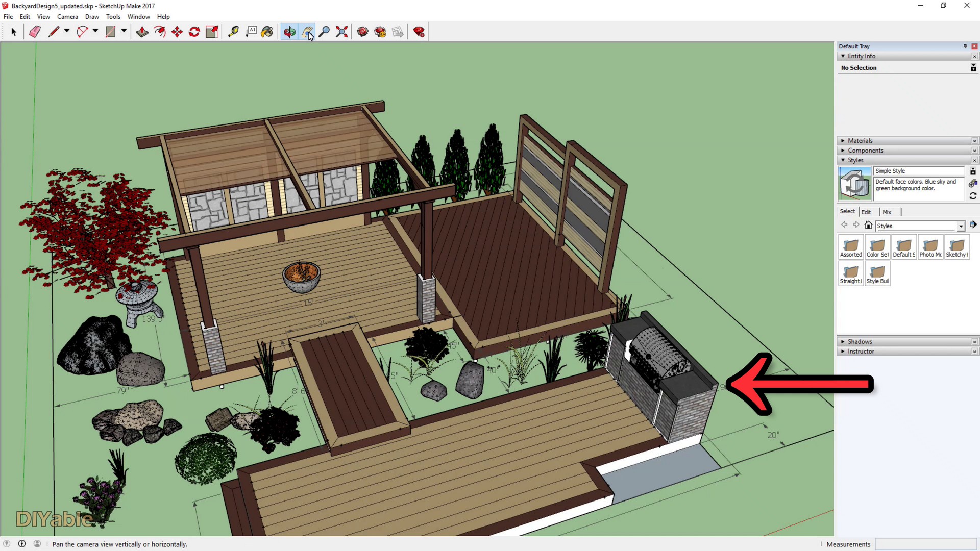Go to Styles home library
980x551 pixels.
click(868, 225)
